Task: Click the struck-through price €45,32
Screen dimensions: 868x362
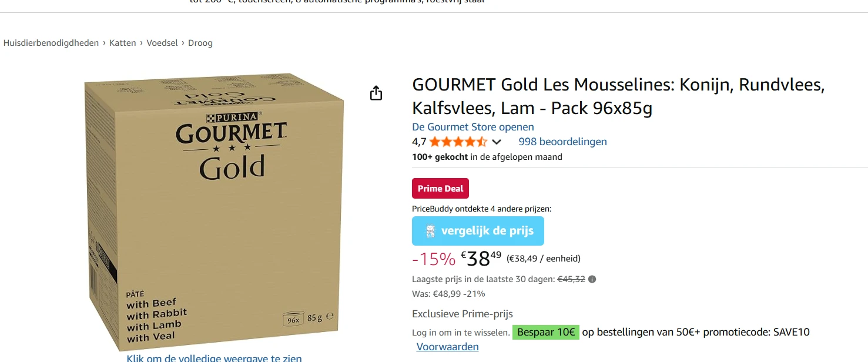Action: point(572,279)
